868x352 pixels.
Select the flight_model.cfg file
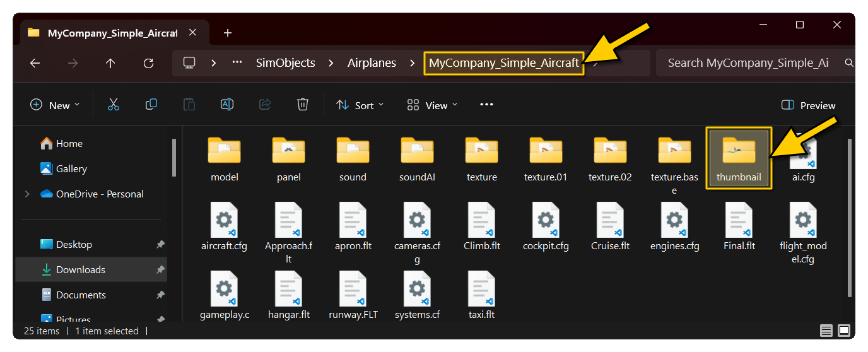pos(803,233)
